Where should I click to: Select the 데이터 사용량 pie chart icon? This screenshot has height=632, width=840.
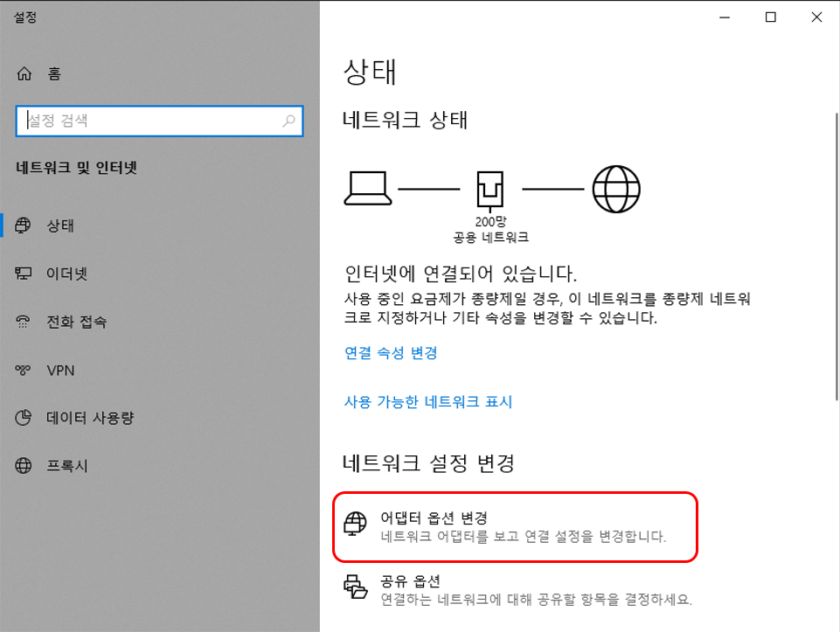pyautogui.click(x=25, y=418)
